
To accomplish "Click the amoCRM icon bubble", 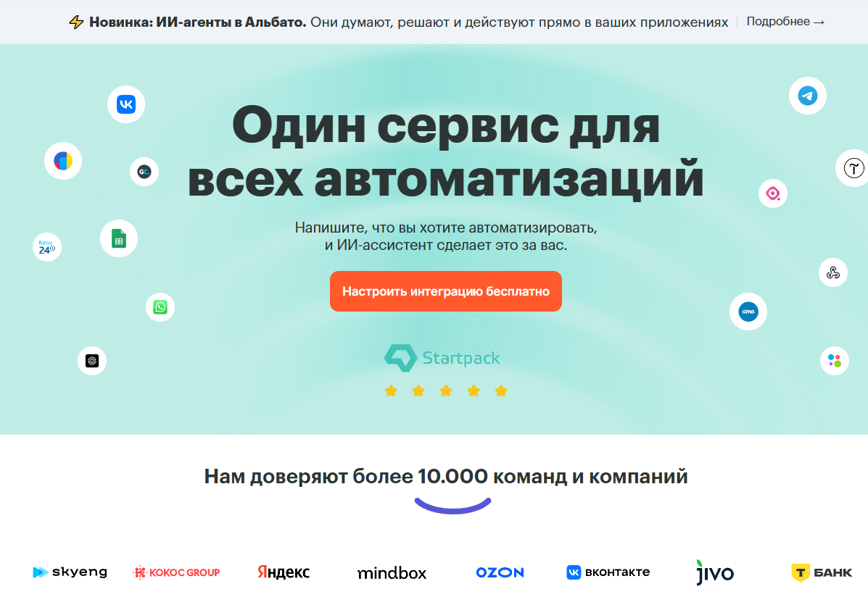I will 748,312.
